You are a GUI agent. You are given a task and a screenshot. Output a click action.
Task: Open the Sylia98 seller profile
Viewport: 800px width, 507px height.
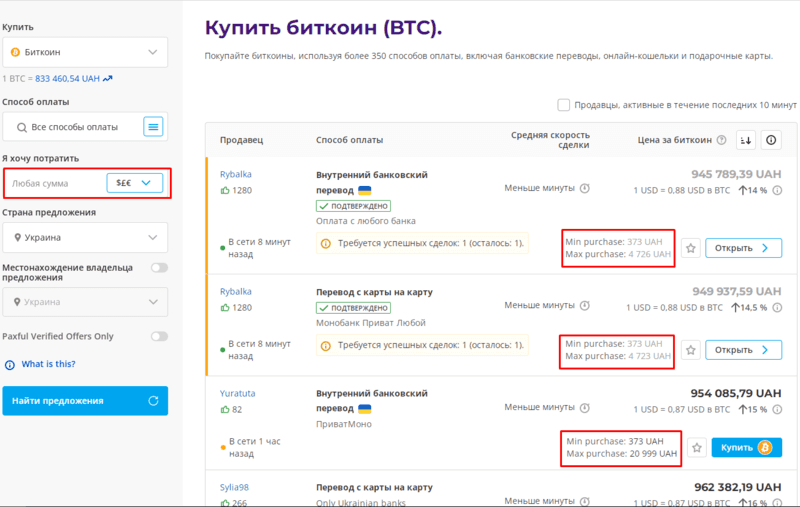point(234,487)
